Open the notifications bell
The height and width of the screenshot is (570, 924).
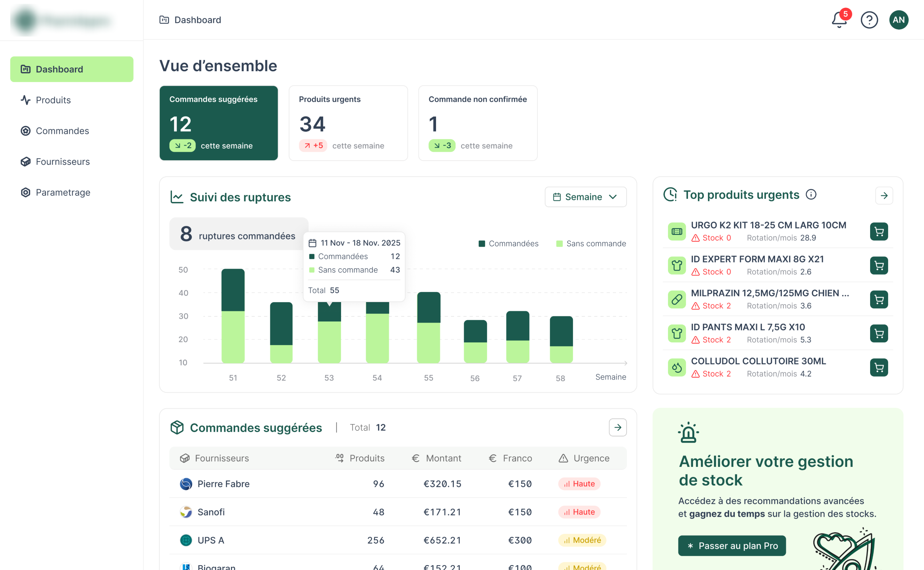tap(839, 20)
